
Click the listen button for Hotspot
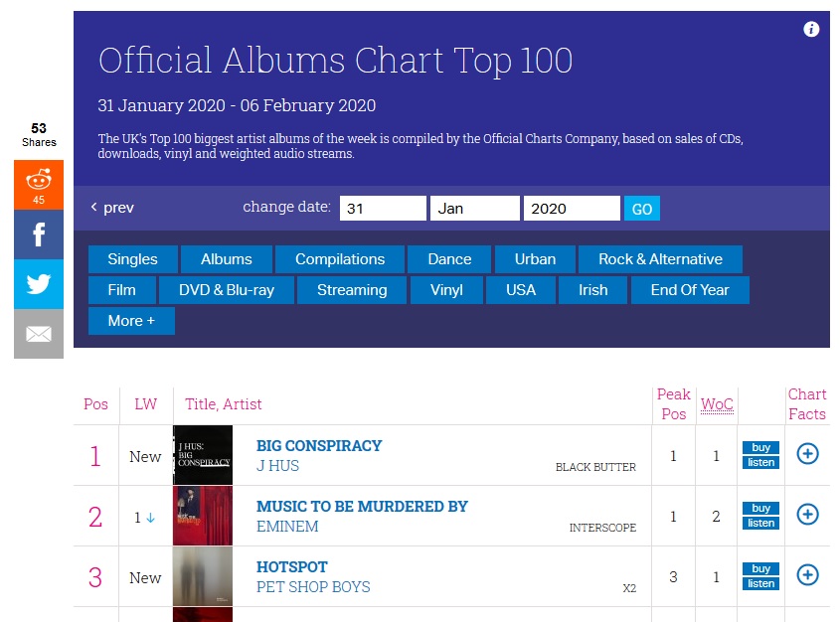[760, 583]
